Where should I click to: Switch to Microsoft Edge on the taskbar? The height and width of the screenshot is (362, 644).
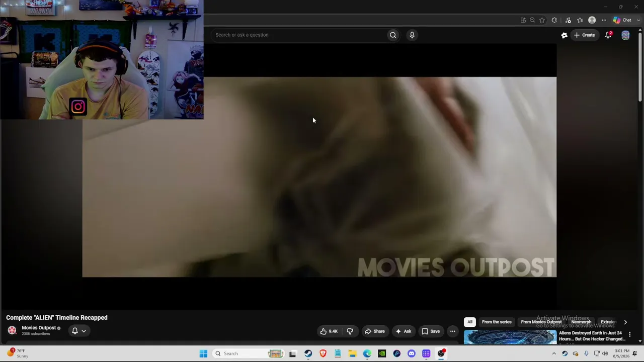click(367, 353)
